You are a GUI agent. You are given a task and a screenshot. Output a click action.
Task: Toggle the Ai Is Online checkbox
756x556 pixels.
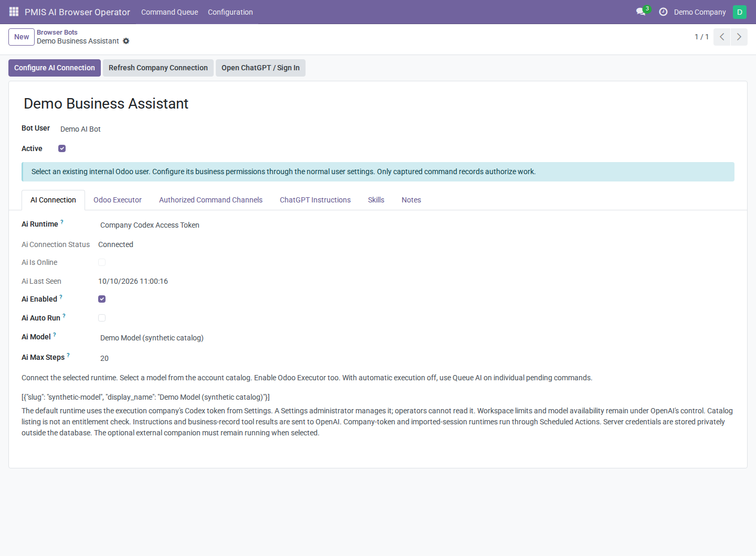tap(102, 262)
